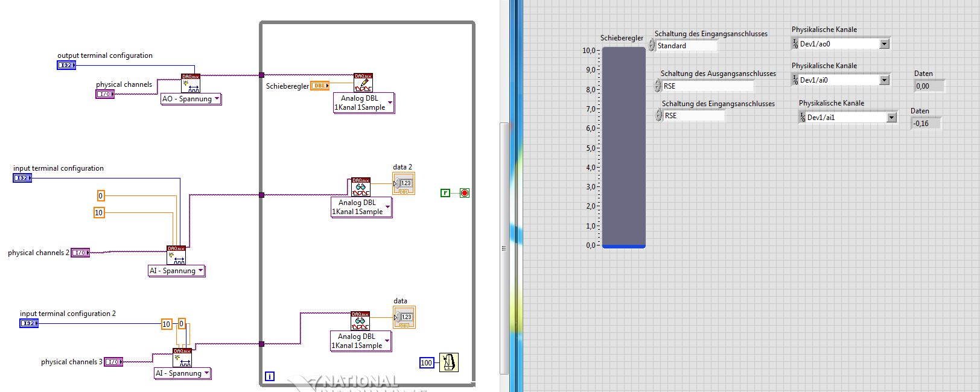This screenshot has width=980, height=392.
Task: Click the block diagram vertical scrollbar
Action: pyautogui.click(x=504, y=248)
